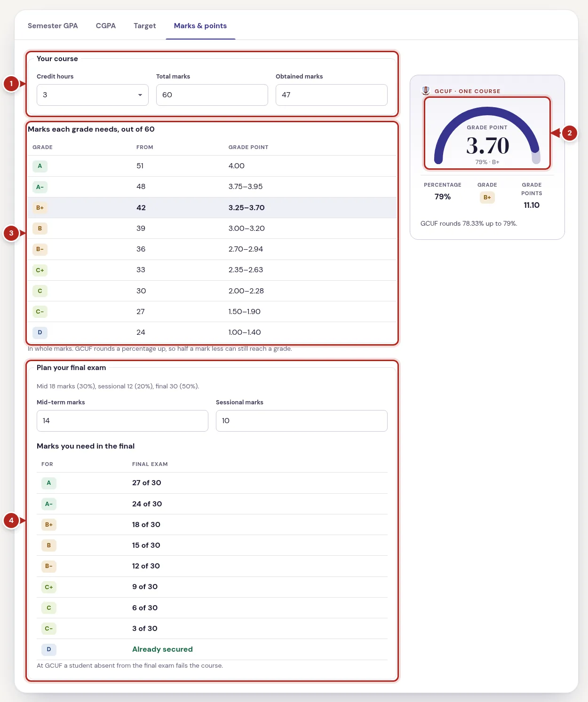Click the 'Already secured' status text

click(x=162, y=649)
